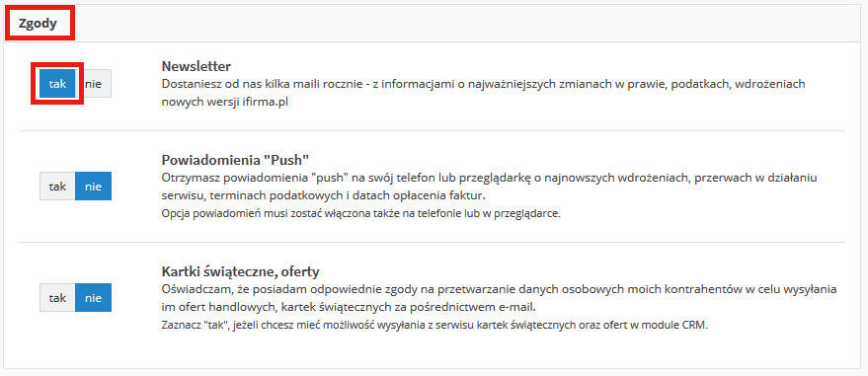The image size is (868, 376).
Task: Click the "Newsletter" heading
Action: tap(196, 66)
